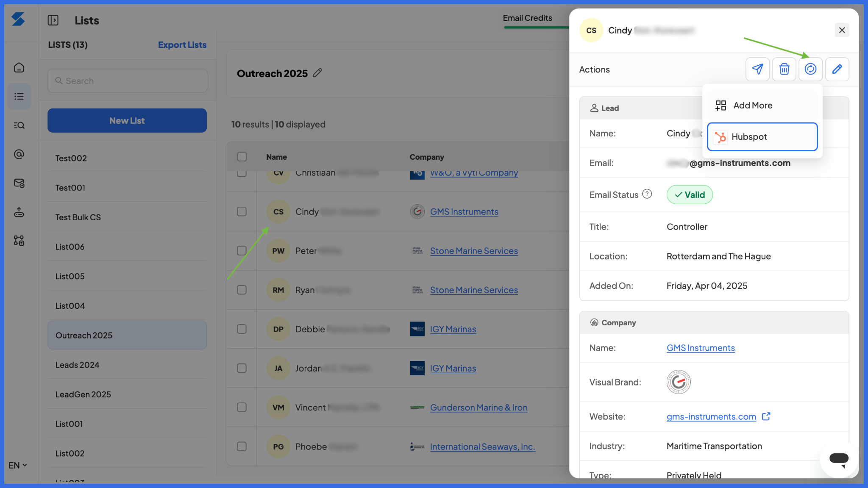The width and height of the screenshot is (868, 488).
Task: Click the PG avatar for Phoebe
Action: tap(278, 446)
